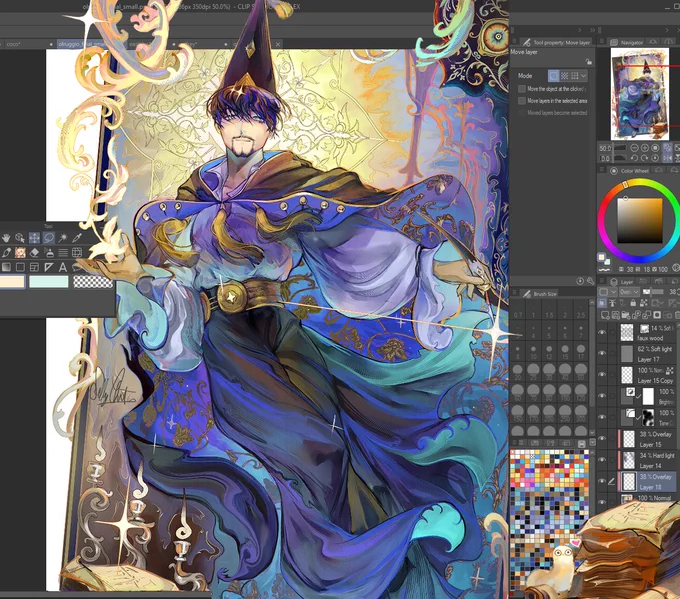Switch to the coco document tab
Image resolution: width=680 pixels, height=599 pixels.
tap(27, 44)
